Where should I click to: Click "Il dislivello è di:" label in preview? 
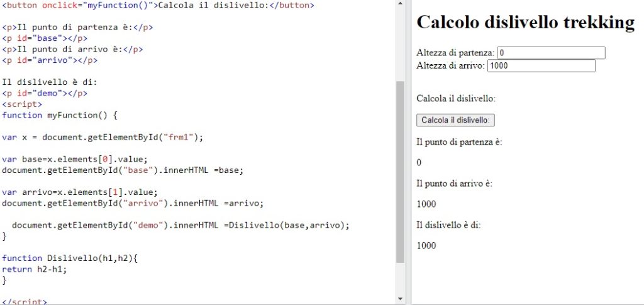pos(448,225)
